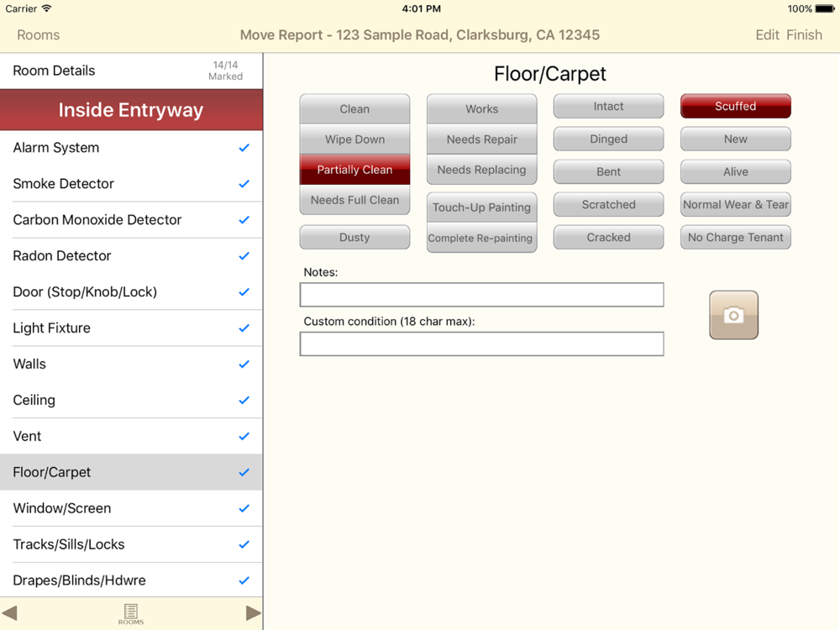840x630 pixels.
Task: Tap Finish to complete the report
Action: (804, 34)
